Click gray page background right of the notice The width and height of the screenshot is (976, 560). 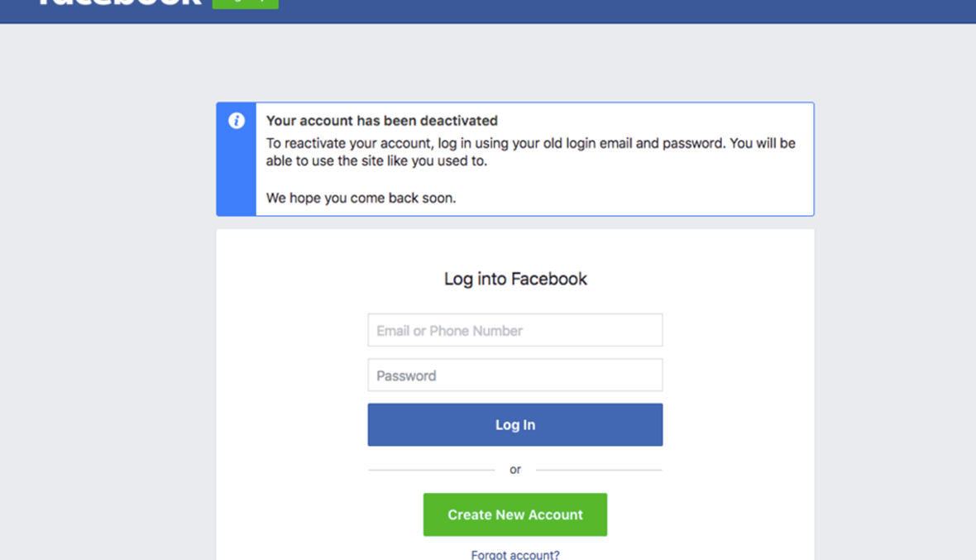(x=893, y=159)
